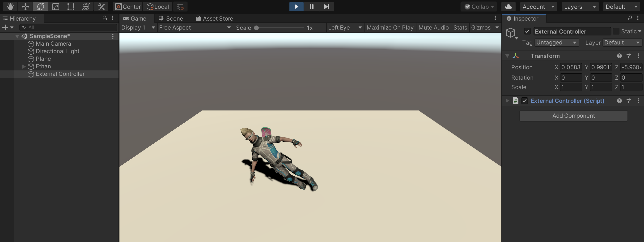Open External Controller script options menu
Viewport: 644px width, 242px height.
(x=638, y=101)
